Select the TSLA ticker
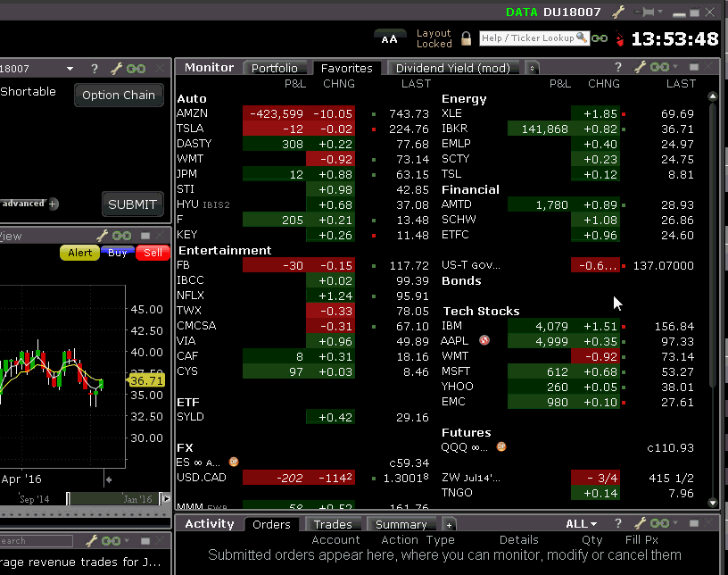728x575 pixels. coord(190,129)
